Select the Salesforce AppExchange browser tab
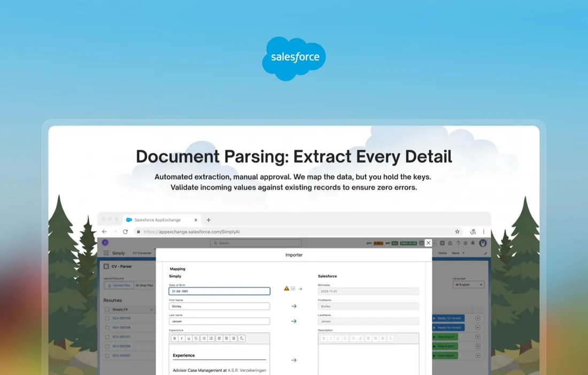Screen dimensions: 588x375 click(161, 220)
